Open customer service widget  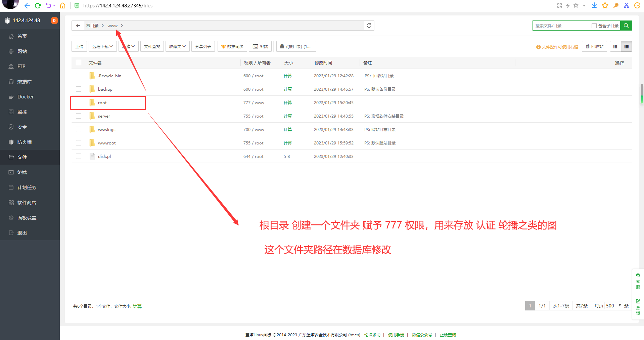pos(638,282)
